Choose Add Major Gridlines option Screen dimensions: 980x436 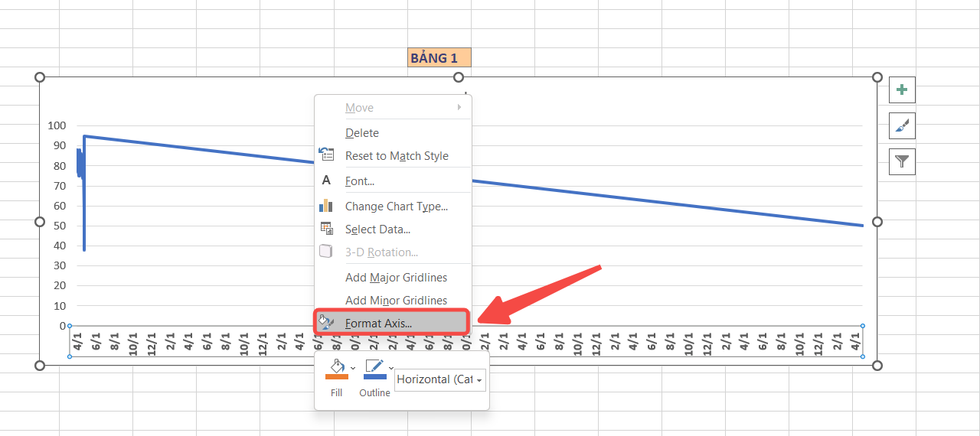[x=396, y=277]
